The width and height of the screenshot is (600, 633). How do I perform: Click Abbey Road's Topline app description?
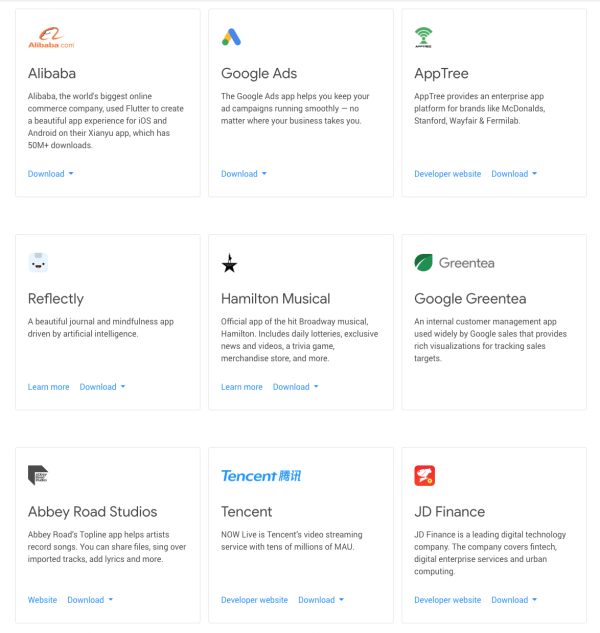107,547
